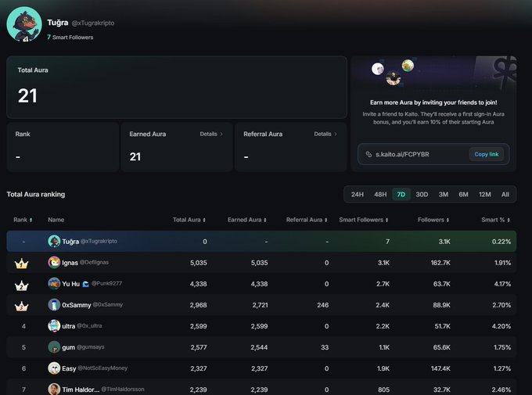This screenshot has width=532, height=395.
Task: Open Referral Aura details
Action: pos(325,134)
